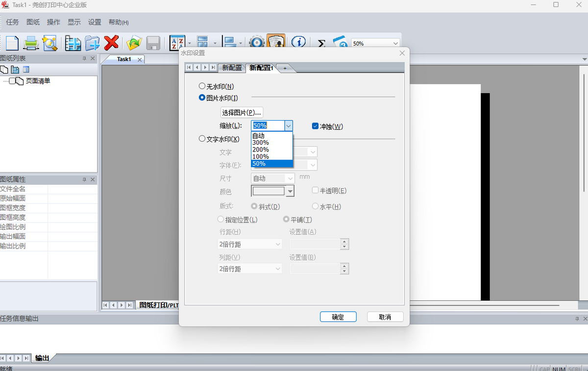Click the page layout icon
Image resolution: width=588 pixels, height=371 pixels.
tap(203, 43)
